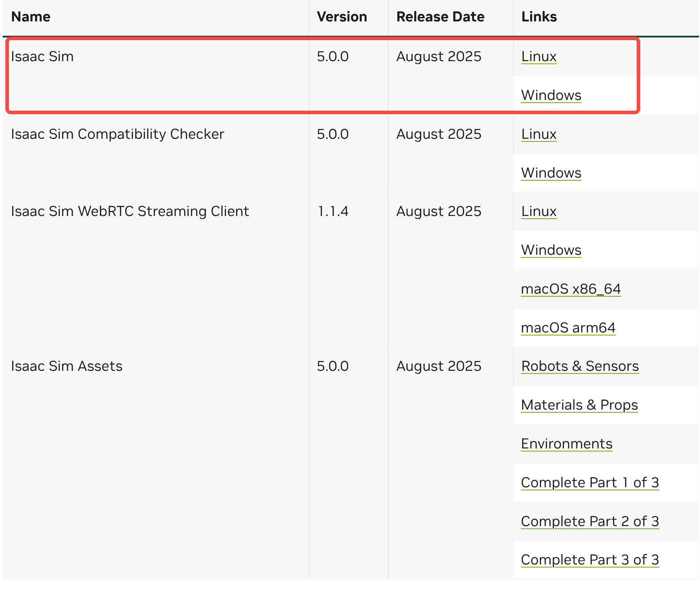The height and width of the screenshot is (589, 700).
Task: Click the macOS x86_64 download link
Action: tap(571, 289)
